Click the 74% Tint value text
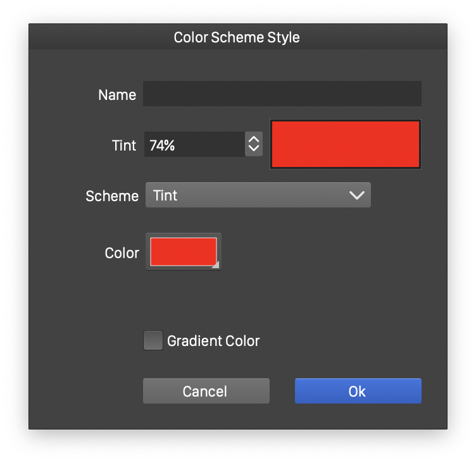Image resolution: width=476 pixels, height=463 pixels. click(162, 145)
